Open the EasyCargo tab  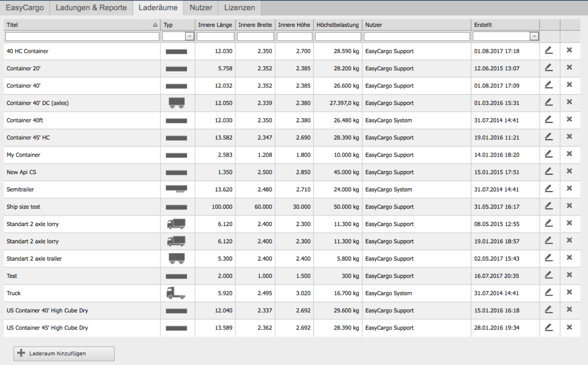25,7
